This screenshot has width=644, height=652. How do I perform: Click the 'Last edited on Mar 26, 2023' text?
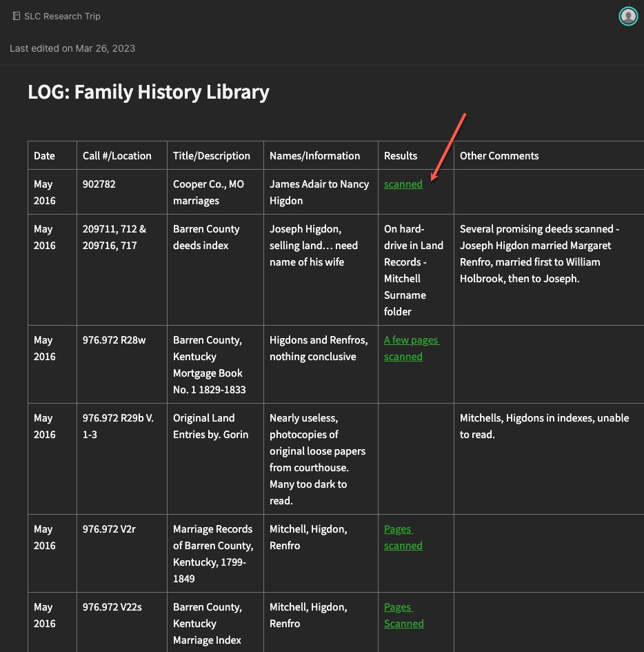72,48
